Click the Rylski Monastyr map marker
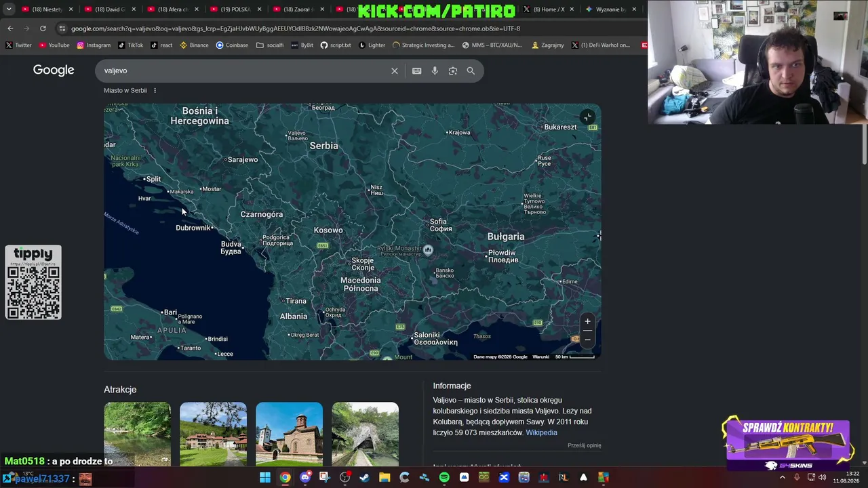This screenshot has height=488, width=868. [x=428, y=250]
